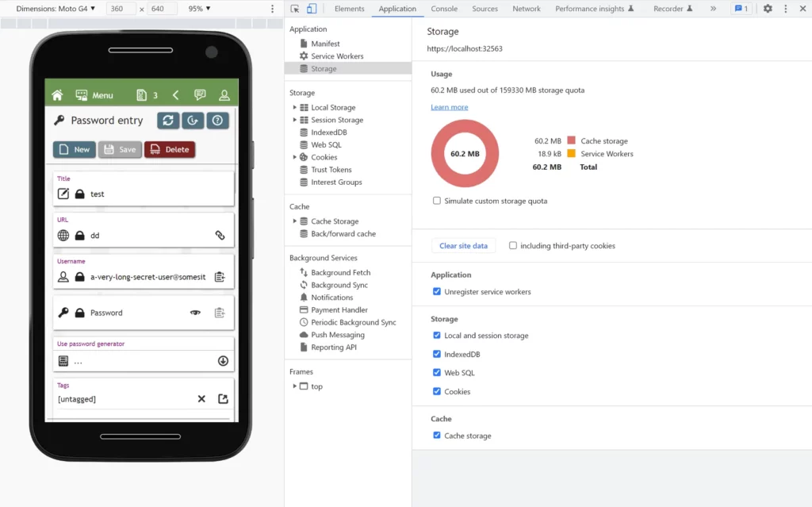Switch to the Elements tab
The image size is (812, 507).
(350, 8)
